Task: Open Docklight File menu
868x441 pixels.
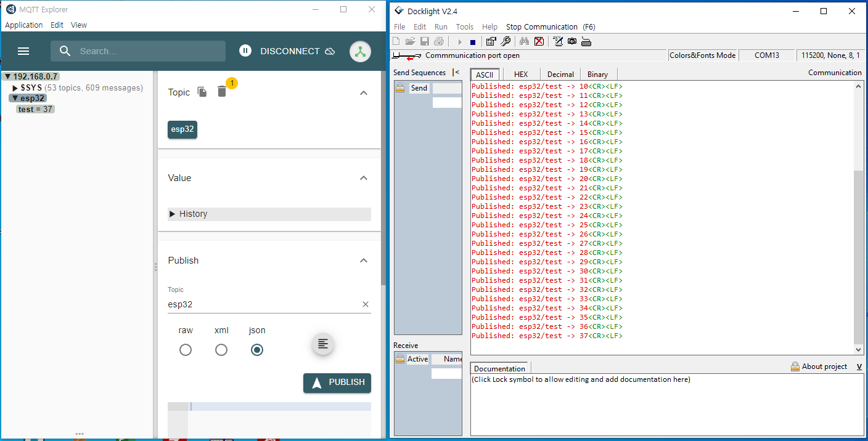Action: (399, 27)
